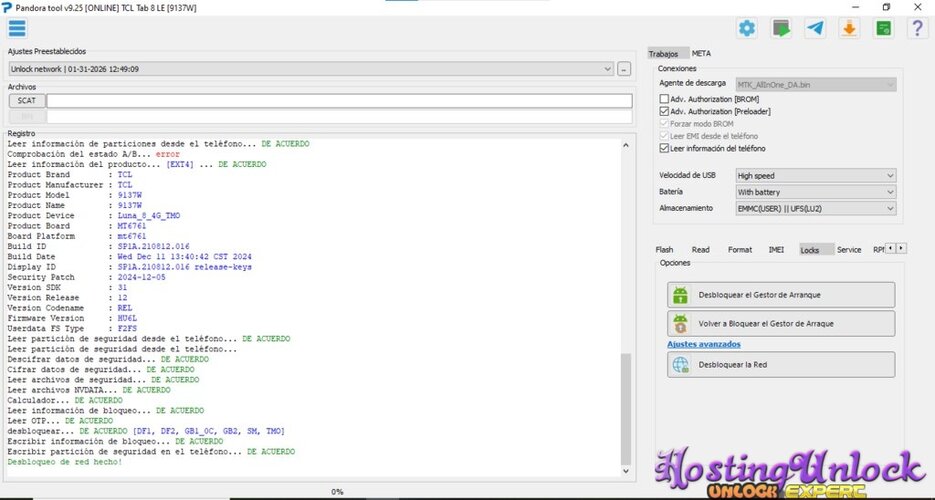Toggle Adv. Authorization [BROM] checkbox
The width and height of the screenshot is (935, 500).
click(x=664, y=99)
